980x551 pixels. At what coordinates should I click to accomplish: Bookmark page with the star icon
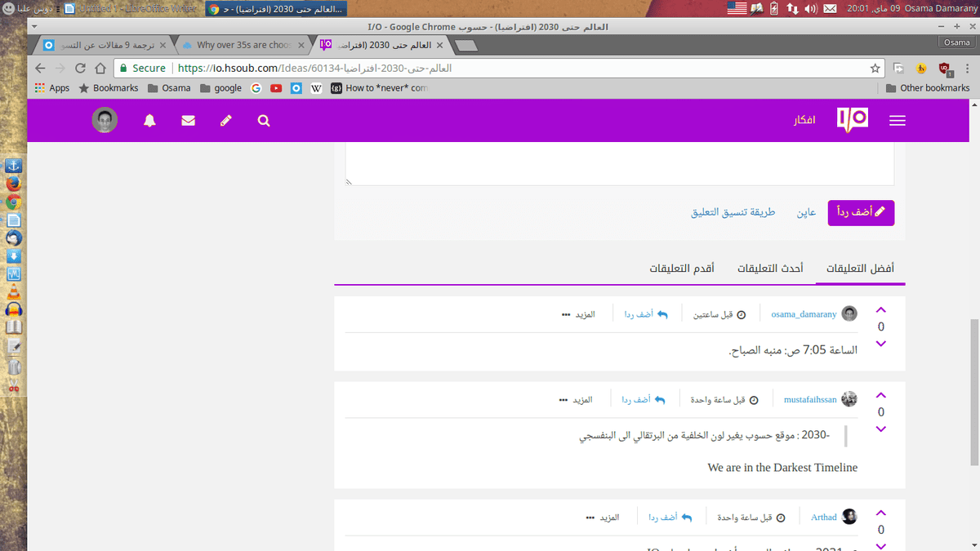(875, 69)
